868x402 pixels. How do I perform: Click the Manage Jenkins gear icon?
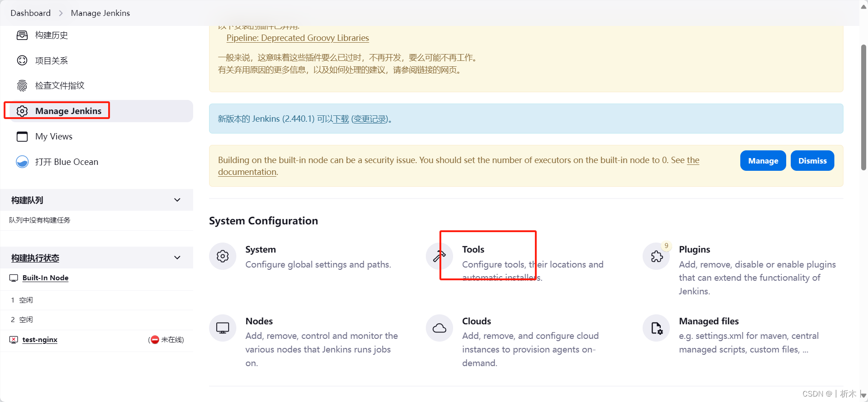coord(22,111)
